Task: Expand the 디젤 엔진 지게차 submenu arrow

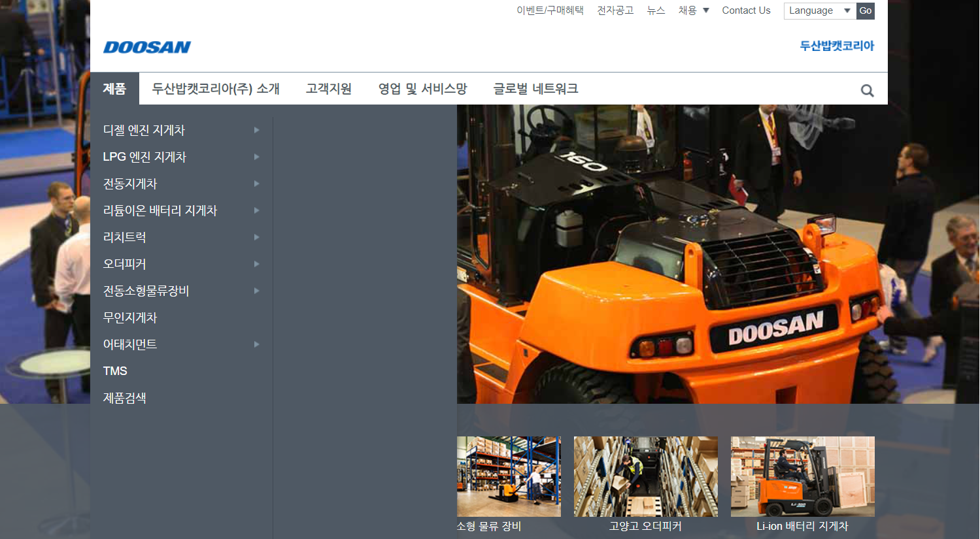Action: pyautogui.click(x=256, y=130)
